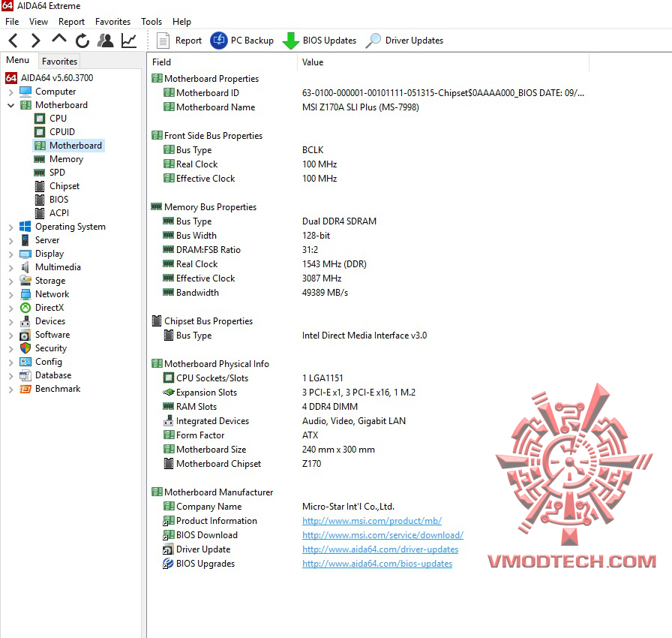Viewport: 672px width, 638px height.
Task: Click the AIDA64 v5.60.3700 root node
Action: (57, 77)
